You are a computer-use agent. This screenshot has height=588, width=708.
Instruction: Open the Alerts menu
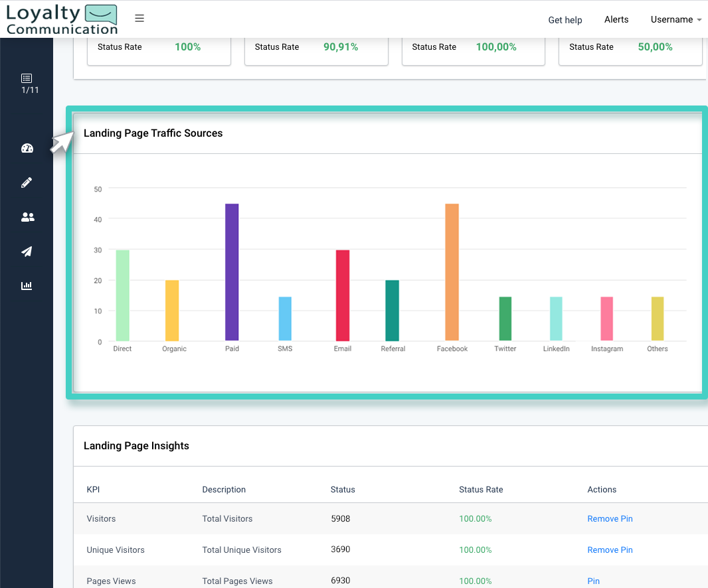point(616,20)
